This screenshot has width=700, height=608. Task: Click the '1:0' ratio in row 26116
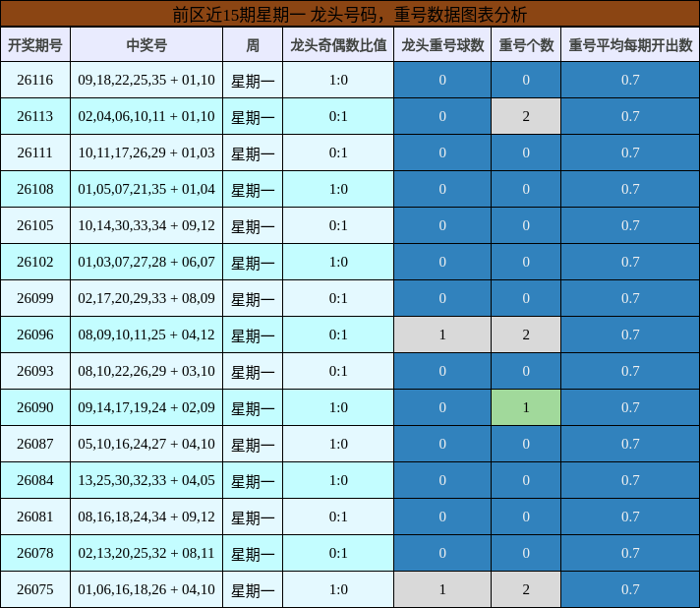338,80
